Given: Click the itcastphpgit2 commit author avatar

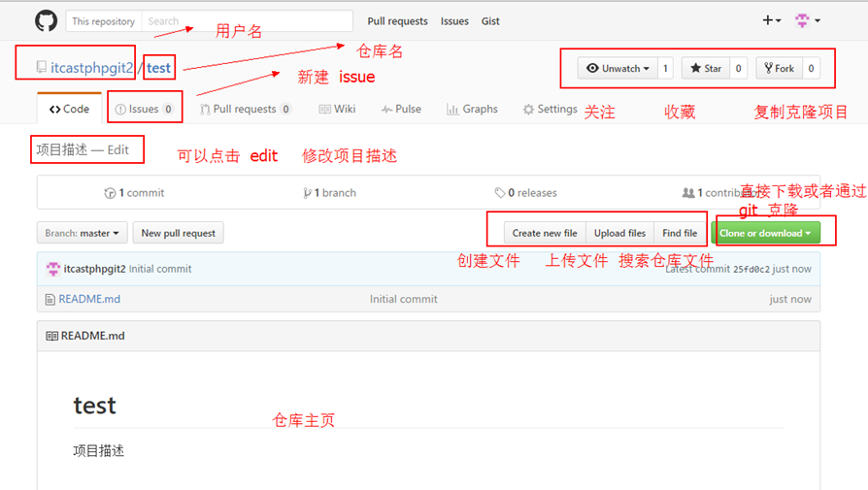Looking at the screenshot, I should click(53, 269).
